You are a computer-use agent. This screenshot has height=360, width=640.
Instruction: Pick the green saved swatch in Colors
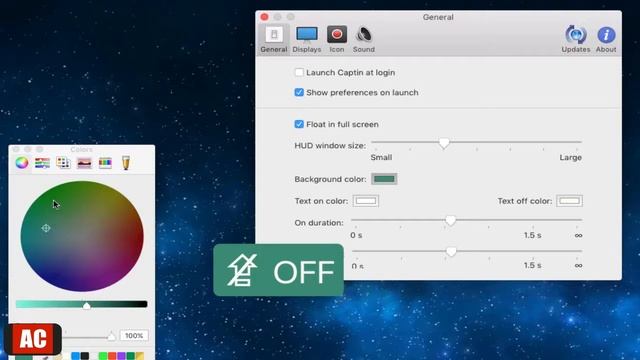(103, 356)
